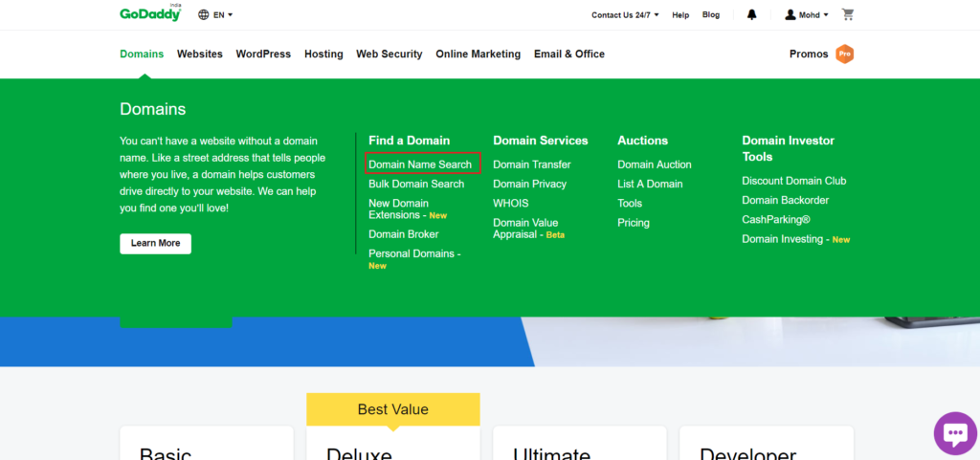Open Domain Name Search

420,164
